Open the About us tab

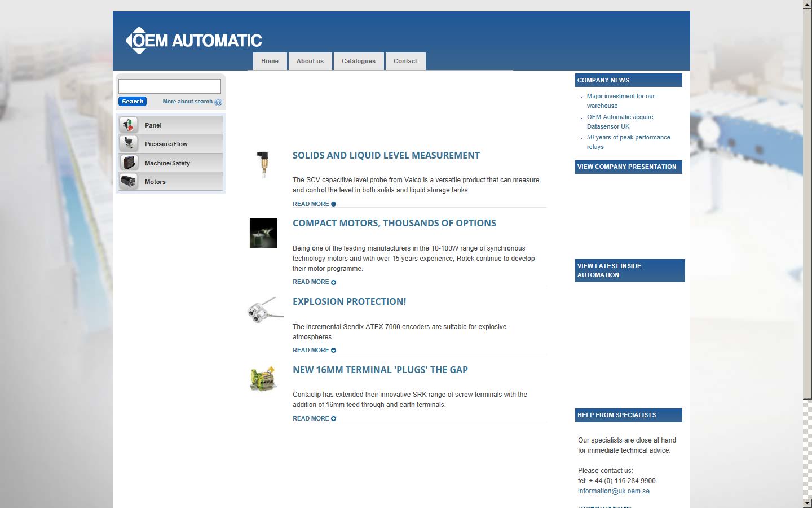[310, 61]
